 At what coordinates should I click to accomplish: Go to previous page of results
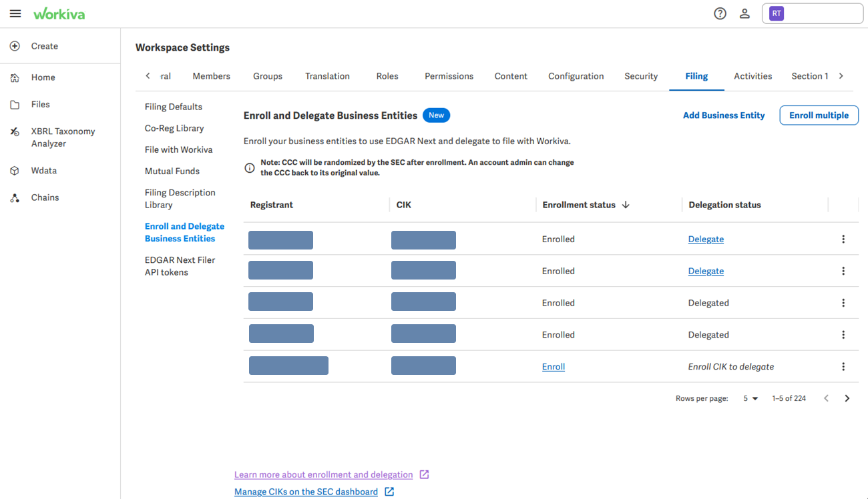[826, 398]
